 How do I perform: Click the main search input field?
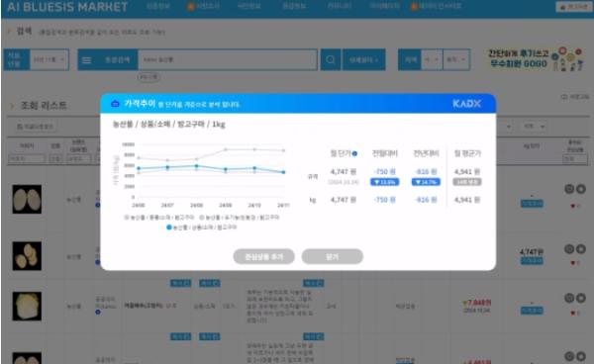pyautogui.click(x=228, y=59)
